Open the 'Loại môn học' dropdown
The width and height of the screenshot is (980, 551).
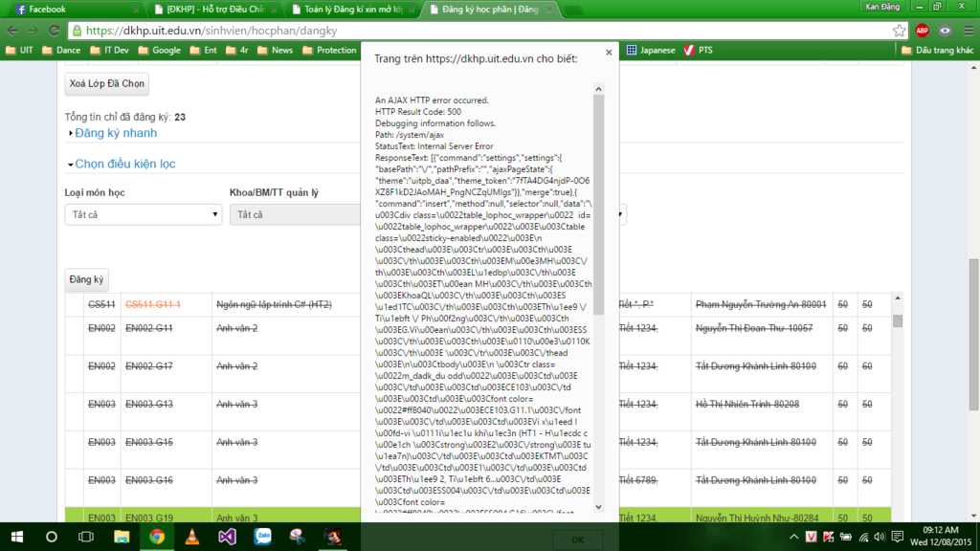coord(144,215)
